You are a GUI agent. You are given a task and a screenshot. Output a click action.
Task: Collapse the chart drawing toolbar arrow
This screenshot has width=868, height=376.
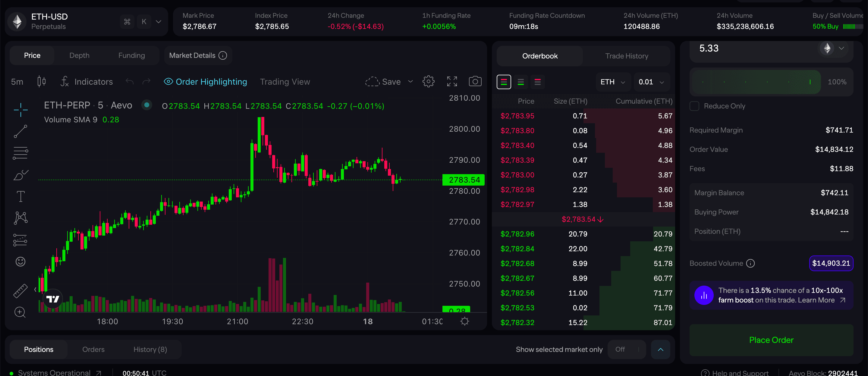[35, 290]
